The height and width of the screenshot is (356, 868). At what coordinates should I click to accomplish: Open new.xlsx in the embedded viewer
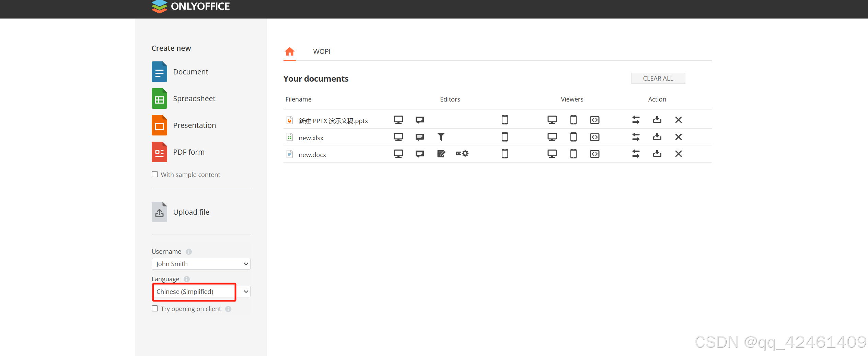pos(595,137)
